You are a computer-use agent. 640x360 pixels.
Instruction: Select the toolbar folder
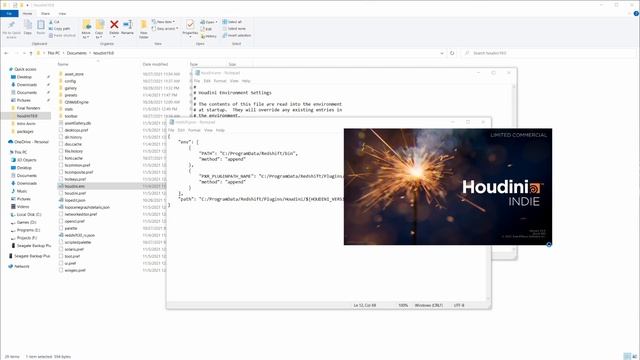[x=71, y=116]
